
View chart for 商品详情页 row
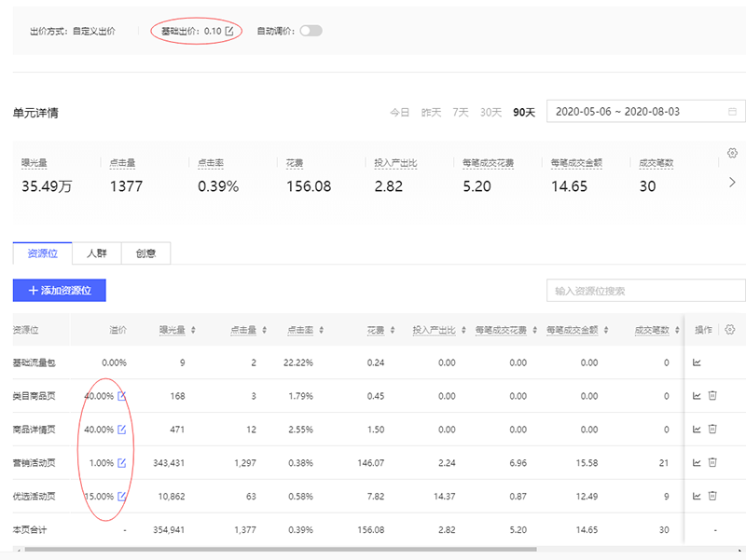pyautogui.click(x=697, y=430)
